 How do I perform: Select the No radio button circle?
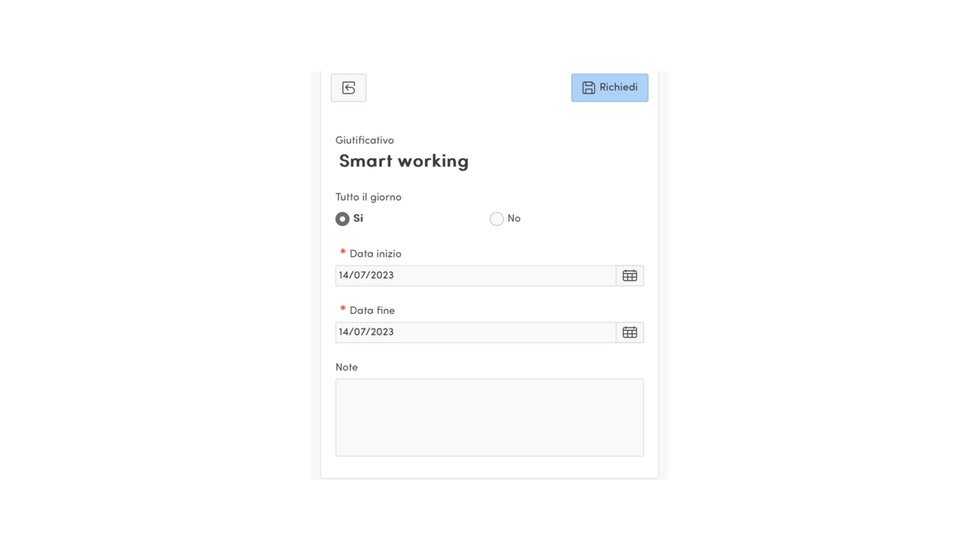coord(497,219)
